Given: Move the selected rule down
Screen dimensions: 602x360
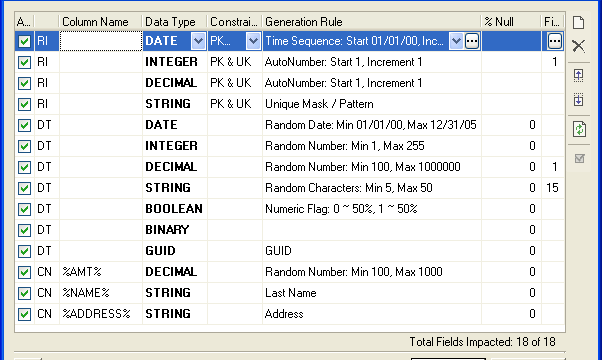Looking at the screenshot, I should click(579, 100).
